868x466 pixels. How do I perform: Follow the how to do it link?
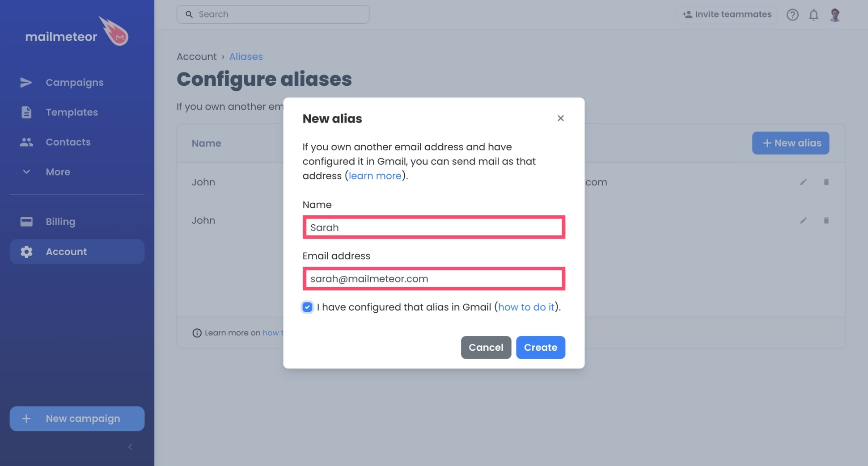[x=526, y=307]
